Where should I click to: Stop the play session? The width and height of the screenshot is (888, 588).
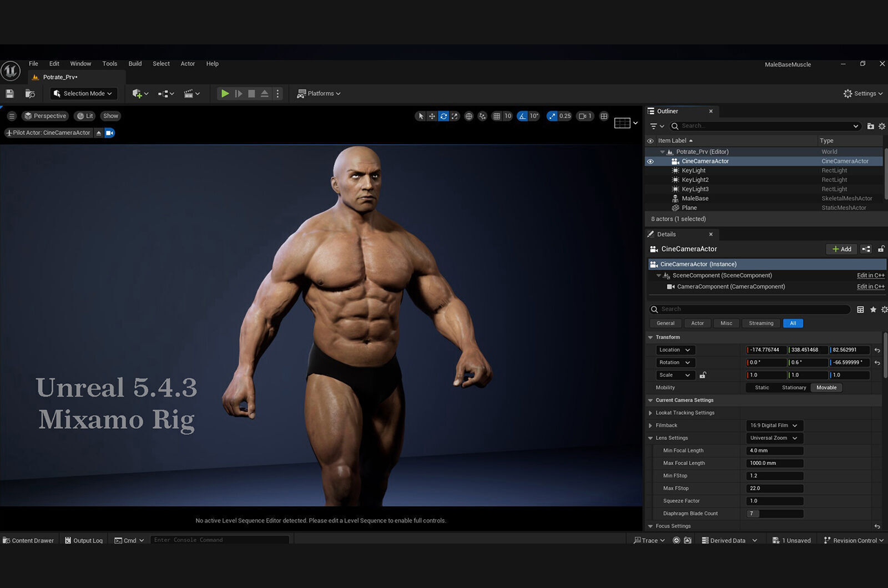tap(251, 94)
